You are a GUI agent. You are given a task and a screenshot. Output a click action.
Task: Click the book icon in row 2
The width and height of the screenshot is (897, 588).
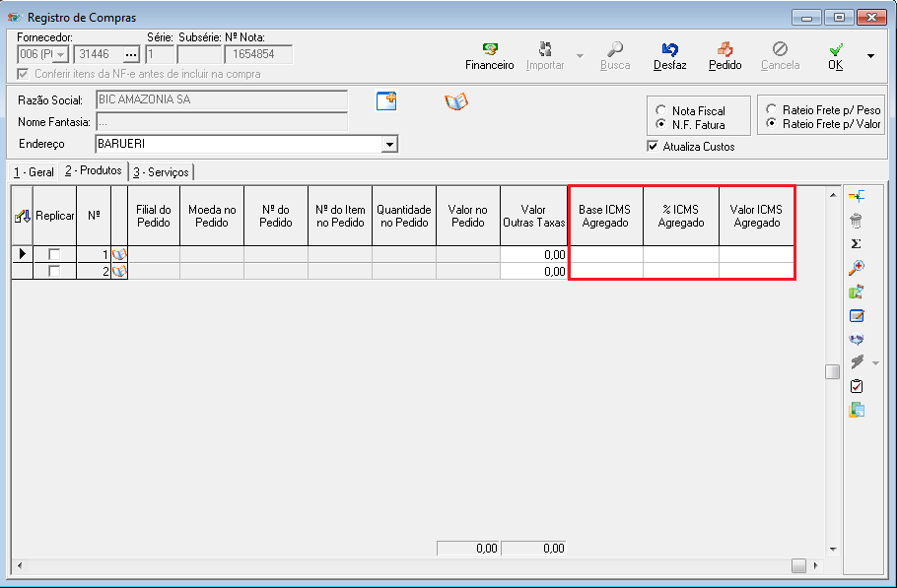coord(119,271)
